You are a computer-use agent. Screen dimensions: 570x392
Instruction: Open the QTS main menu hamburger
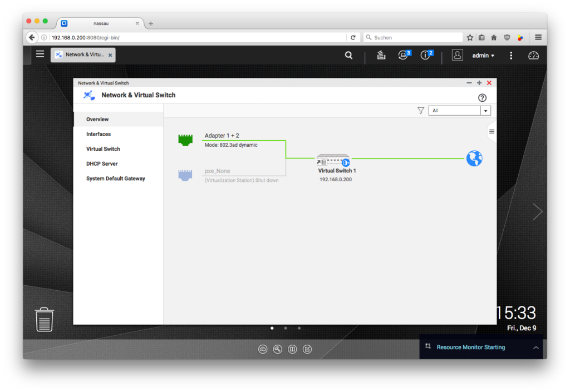(x=40, y=54)
